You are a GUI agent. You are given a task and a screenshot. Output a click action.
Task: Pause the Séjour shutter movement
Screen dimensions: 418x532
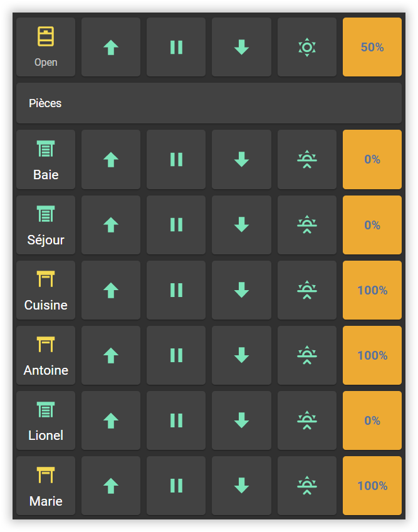point(176,225)
